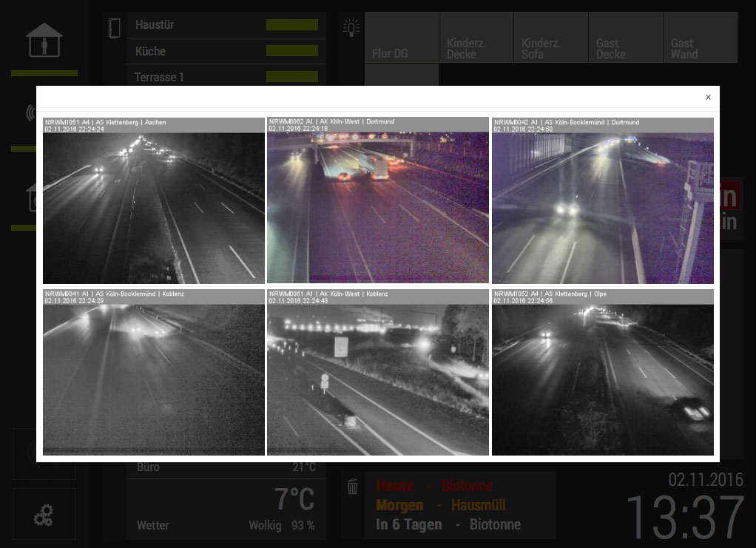
Task: Click the home presence icon in sidebar
Action: tap(44, 41)
